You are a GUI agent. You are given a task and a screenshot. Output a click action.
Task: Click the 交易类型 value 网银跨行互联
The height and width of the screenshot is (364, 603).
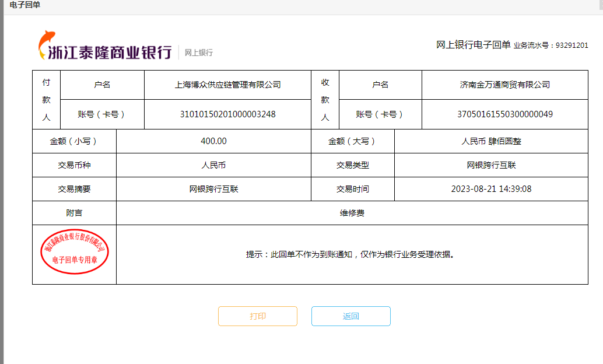tap(491, 165)
